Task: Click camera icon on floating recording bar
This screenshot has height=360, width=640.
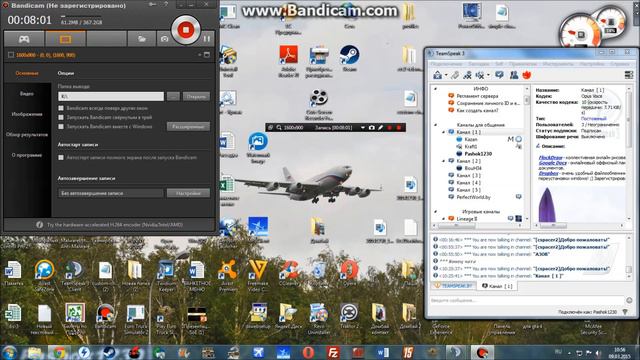Action: (371, 128)
